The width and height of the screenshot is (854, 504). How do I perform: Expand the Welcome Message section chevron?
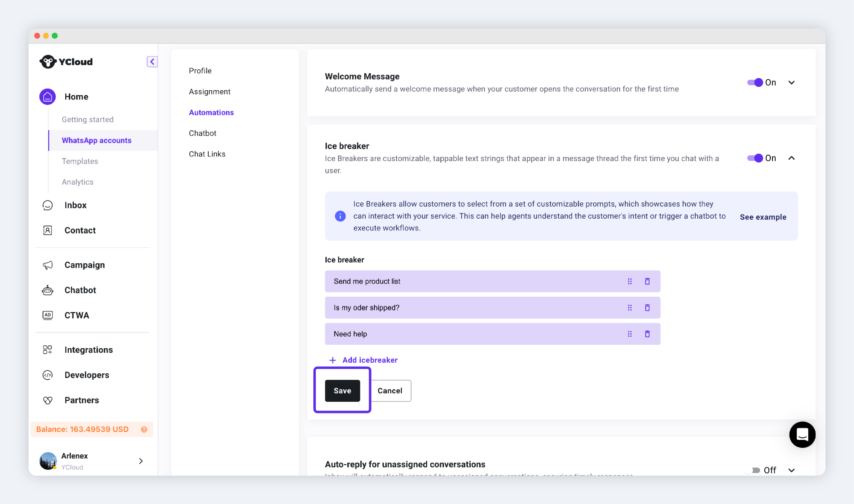pos(791,82)
